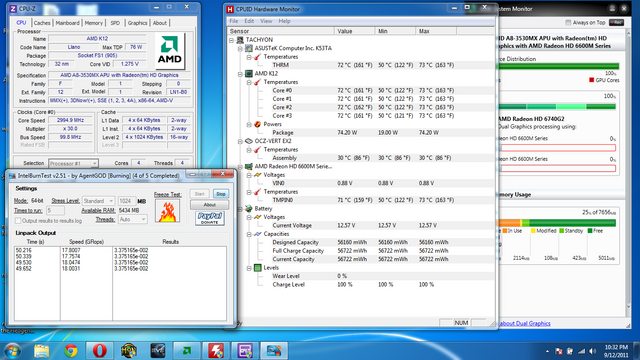Screen dimensions: 640x360
Task: Click the Freeze Test link label
Action: tap(168, 194)
